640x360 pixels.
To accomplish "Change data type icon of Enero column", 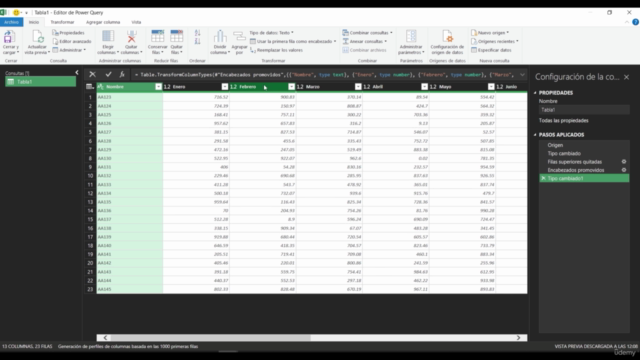I will click(167, 87).
